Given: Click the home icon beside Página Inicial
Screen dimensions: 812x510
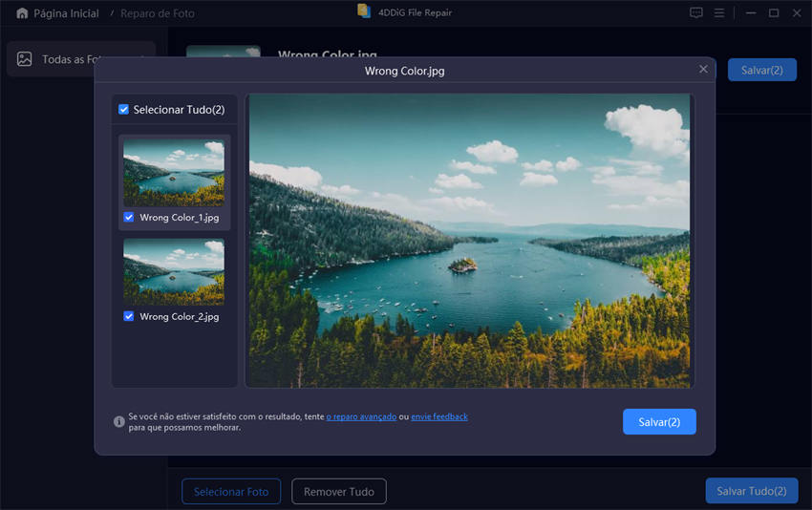Looking at the screenshot, I should (x=22, y=13).
